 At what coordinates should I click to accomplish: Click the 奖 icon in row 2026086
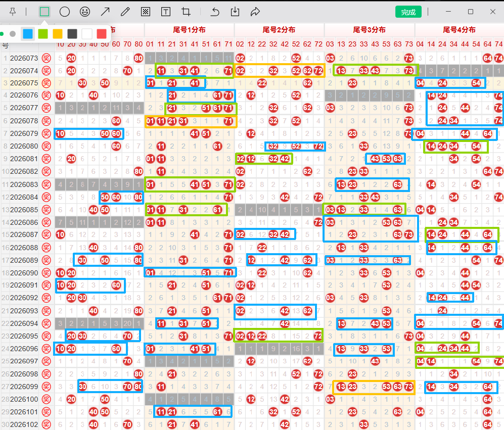pos(47,222)
